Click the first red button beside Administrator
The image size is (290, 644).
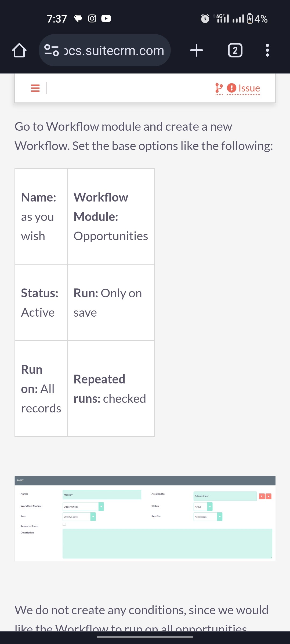click(262, 496)
